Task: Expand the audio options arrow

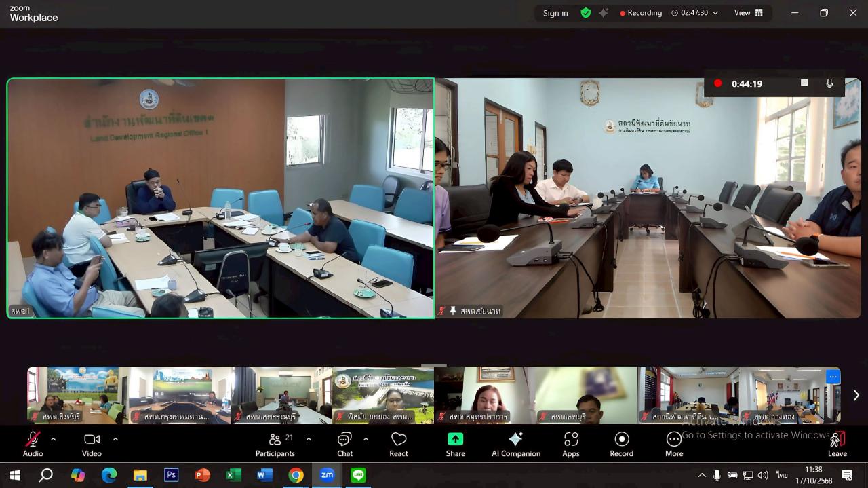Action: (x=53, y=439)
